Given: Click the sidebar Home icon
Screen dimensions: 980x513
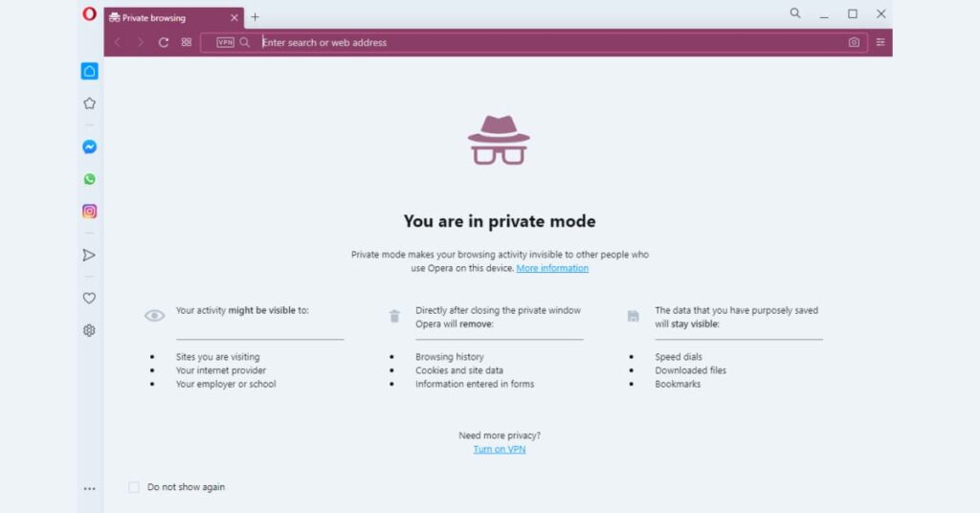Looking at the screenshot, I should [89, 71].
